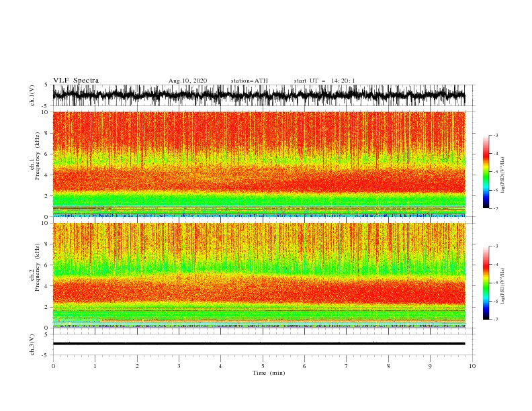
Task: Click the time axis tick label '10'
Action: click(472, 366)
